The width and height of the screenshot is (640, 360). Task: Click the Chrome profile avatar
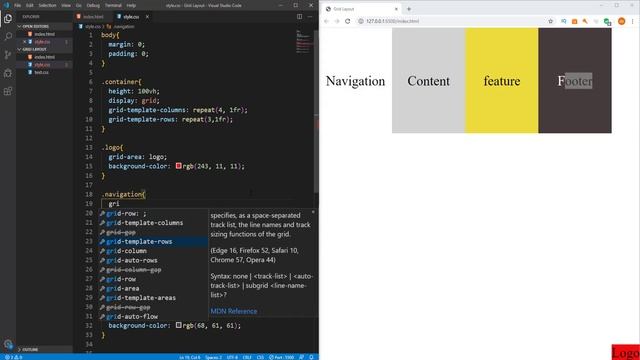pyautogui.click(x=621, y=21)
